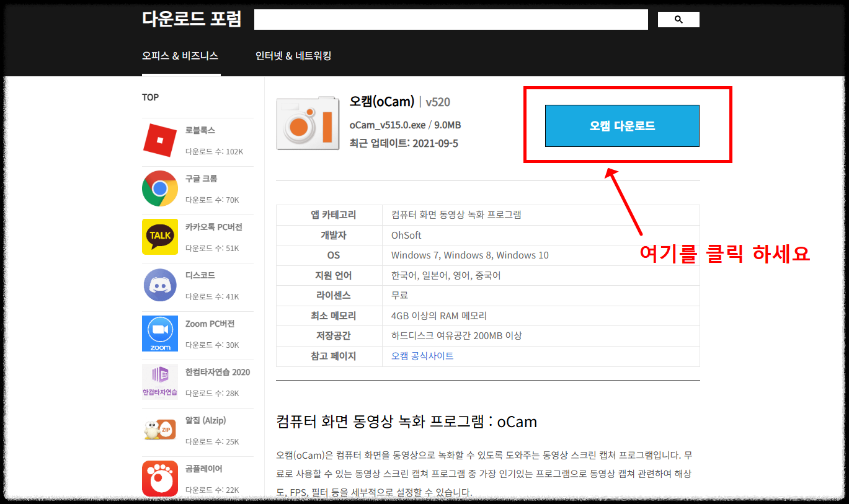
Task: Click the 한컴타자연습 2020 icon
Action: click(x=160, y=382)
